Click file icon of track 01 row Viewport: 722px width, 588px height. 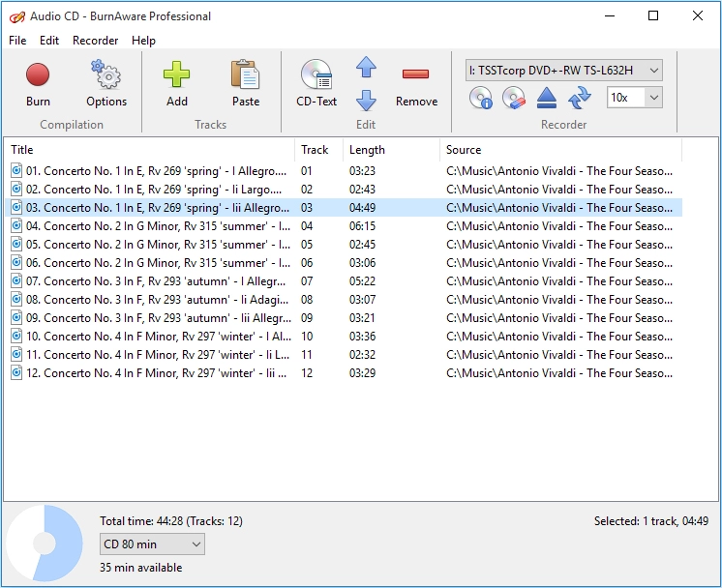16,171
